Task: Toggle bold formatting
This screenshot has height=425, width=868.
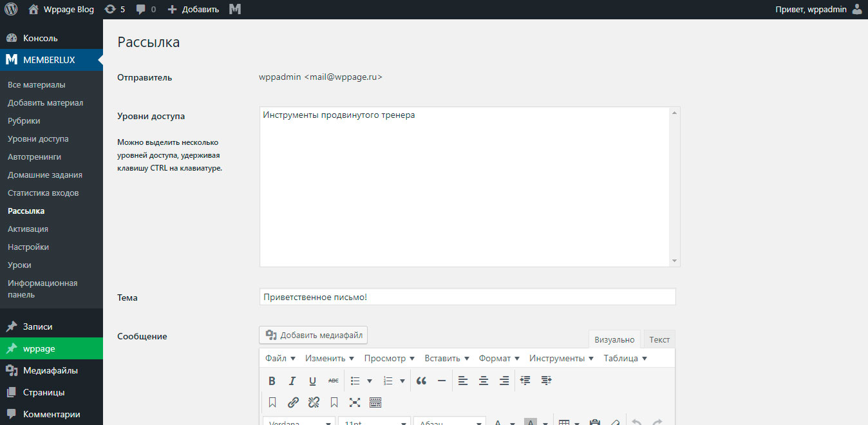Action: (x=272, y=381)
